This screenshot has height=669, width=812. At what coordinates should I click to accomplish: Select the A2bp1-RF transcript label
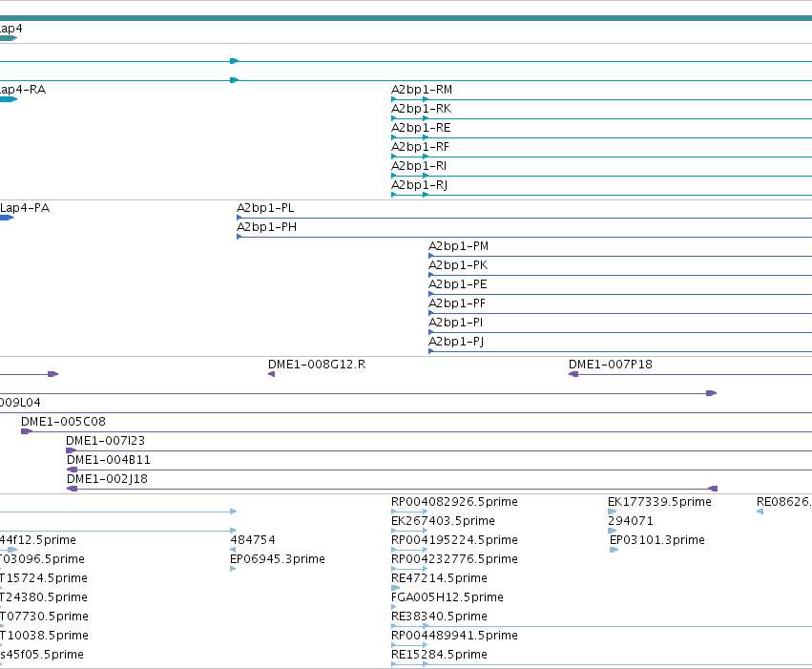420,147
